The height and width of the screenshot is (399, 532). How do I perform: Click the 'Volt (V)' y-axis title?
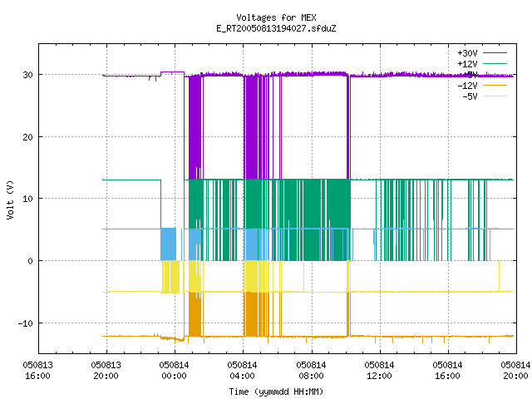coord(10,199)
